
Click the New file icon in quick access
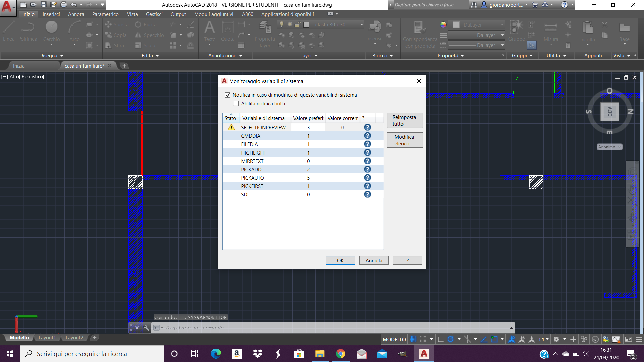(23, 5)
